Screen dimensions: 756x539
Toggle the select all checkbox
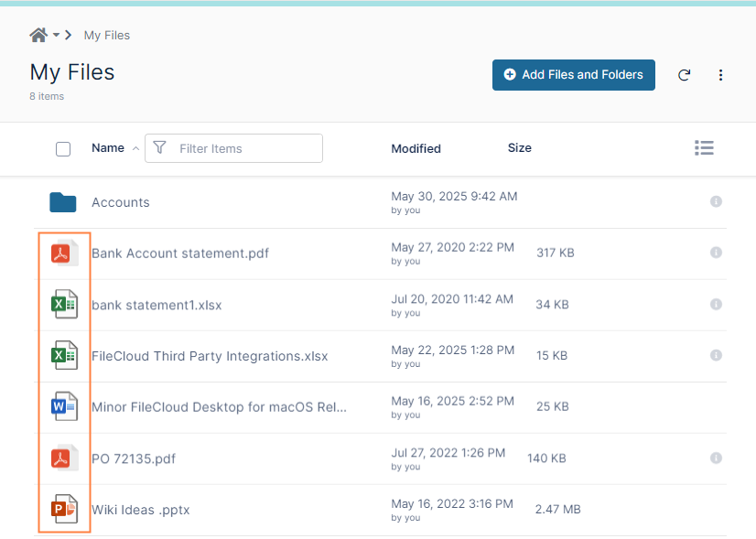pyautogui.click(x=63, y=148)
